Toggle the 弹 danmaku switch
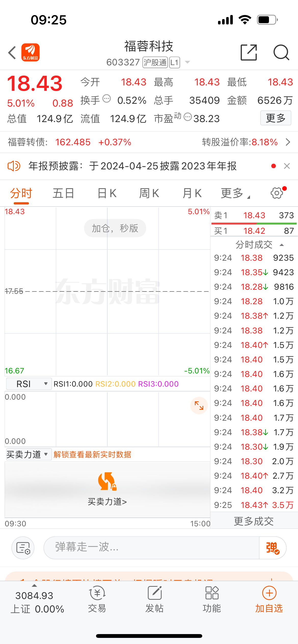This screenshot has width=298, height=644. click(273, 548)
